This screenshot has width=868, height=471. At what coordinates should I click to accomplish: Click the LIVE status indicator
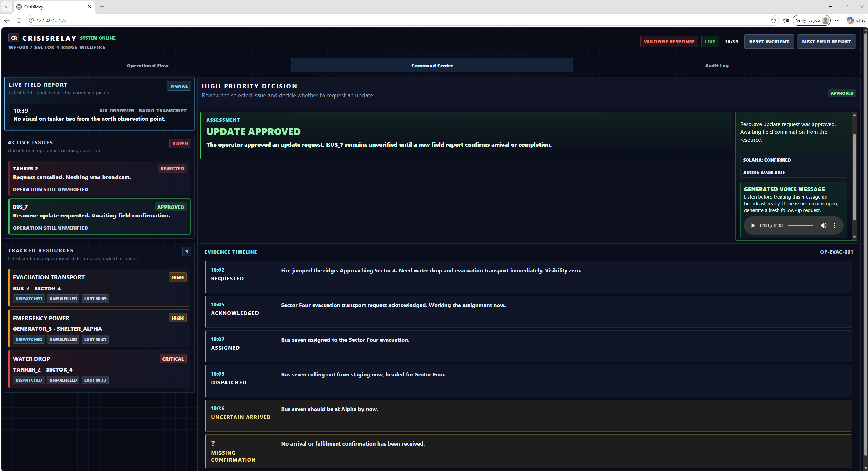pos(710,41)
